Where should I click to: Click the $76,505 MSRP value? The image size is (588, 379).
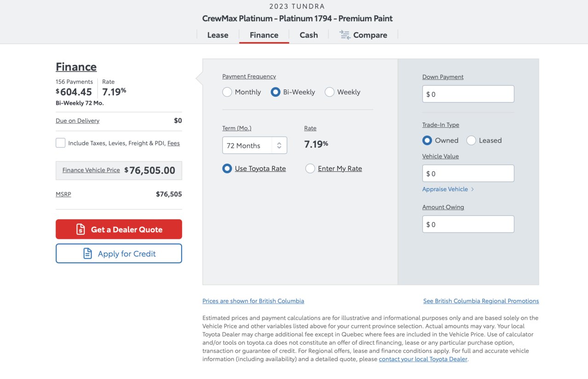coord(169,194)
